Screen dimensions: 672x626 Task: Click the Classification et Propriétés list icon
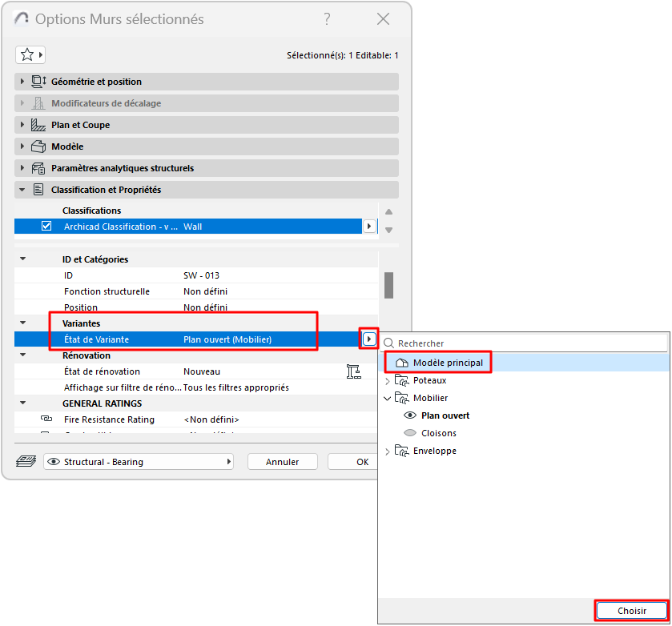[x=38, y=190]
